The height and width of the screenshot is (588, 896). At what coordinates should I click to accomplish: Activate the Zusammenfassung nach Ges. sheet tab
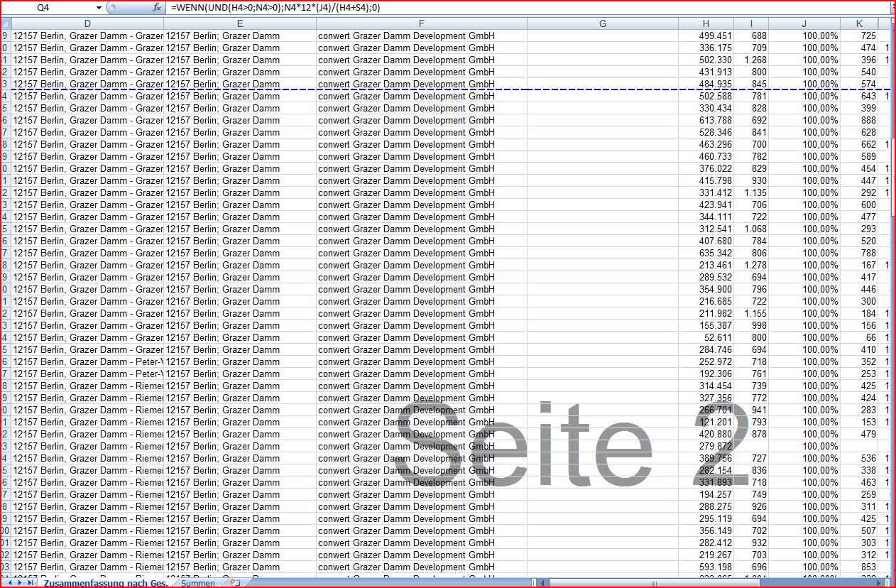pyautogui.click(x=106, y=583)
